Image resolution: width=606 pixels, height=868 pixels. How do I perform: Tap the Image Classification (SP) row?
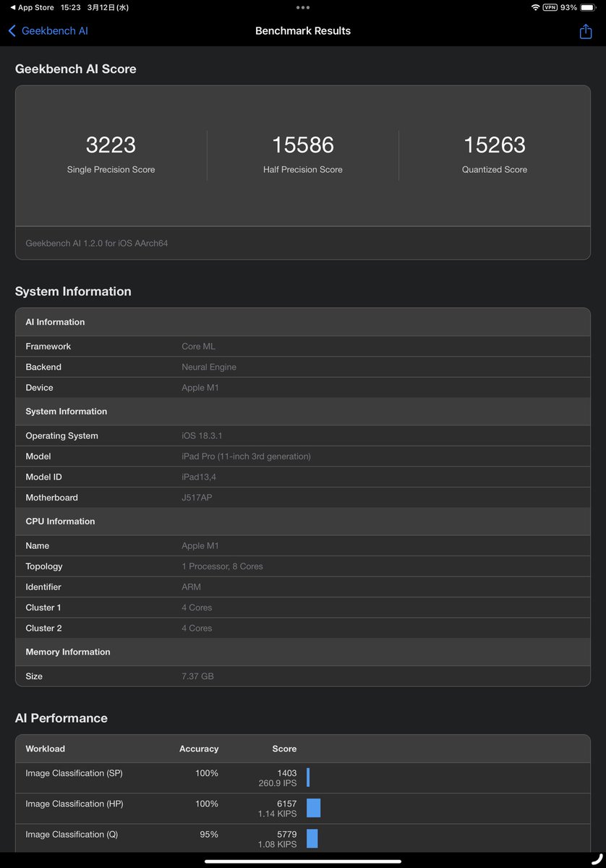coord(303,778)
